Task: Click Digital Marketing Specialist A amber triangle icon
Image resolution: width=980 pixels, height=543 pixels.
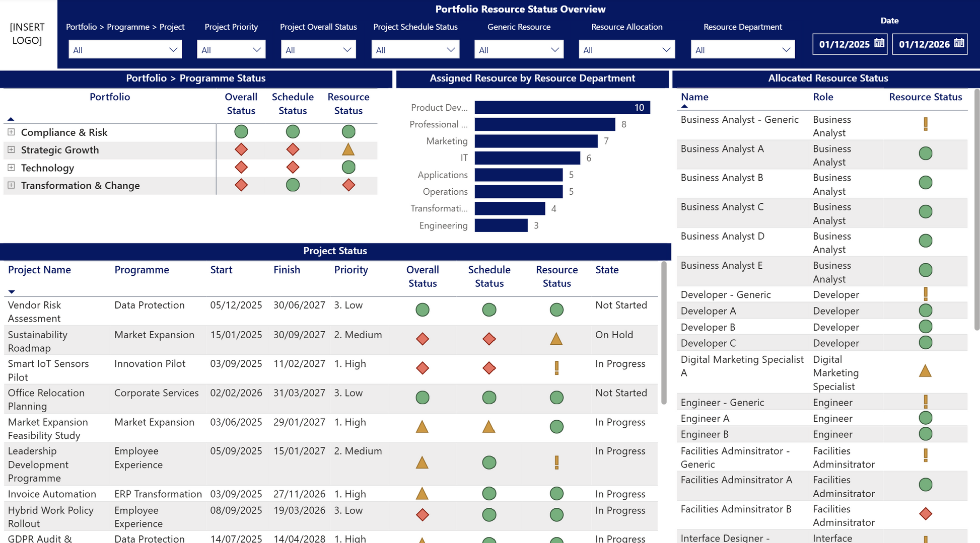Action: (x=925, y=371)
